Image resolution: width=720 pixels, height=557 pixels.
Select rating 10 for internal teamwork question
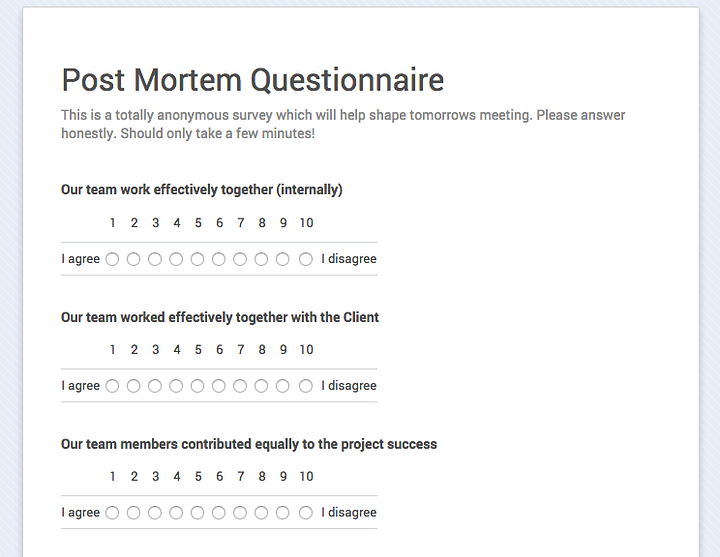coord(306,259)
